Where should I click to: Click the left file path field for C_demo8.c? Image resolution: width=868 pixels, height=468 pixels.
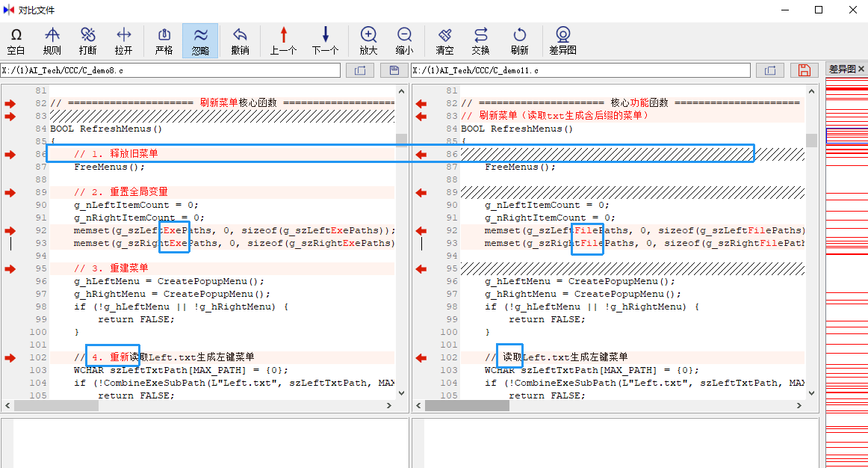(x=170, y=70)
